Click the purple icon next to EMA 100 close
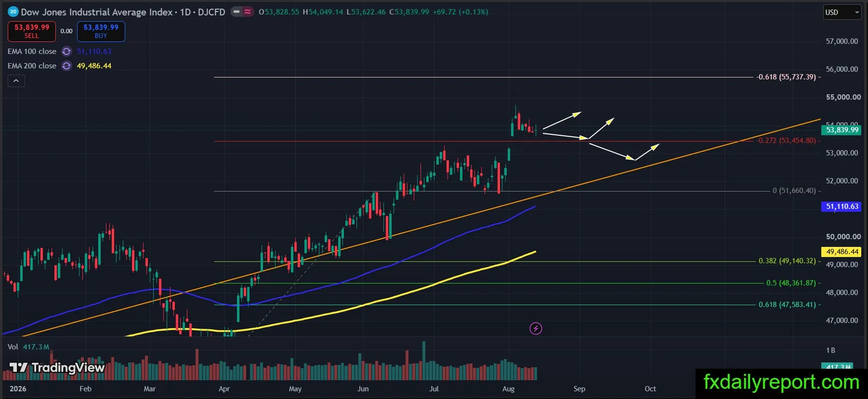The height and width of the screenshot is (399, 868). pyautogui.click(x=66, y=51)
